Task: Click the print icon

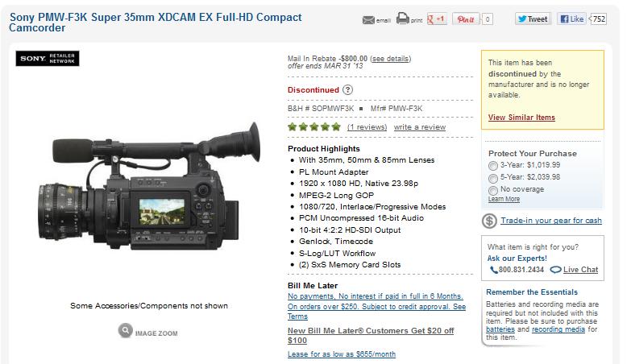Action: click(x=402, y=19)
